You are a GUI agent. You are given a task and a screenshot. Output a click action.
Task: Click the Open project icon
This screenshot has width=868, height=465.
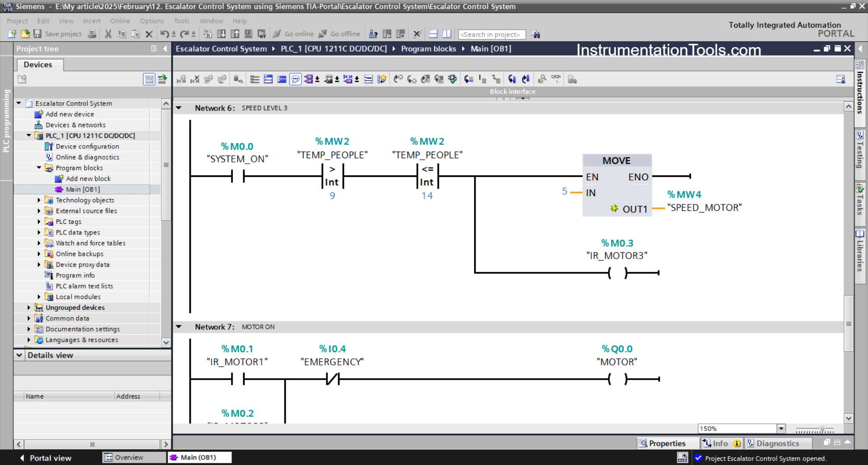pos(25,34)
